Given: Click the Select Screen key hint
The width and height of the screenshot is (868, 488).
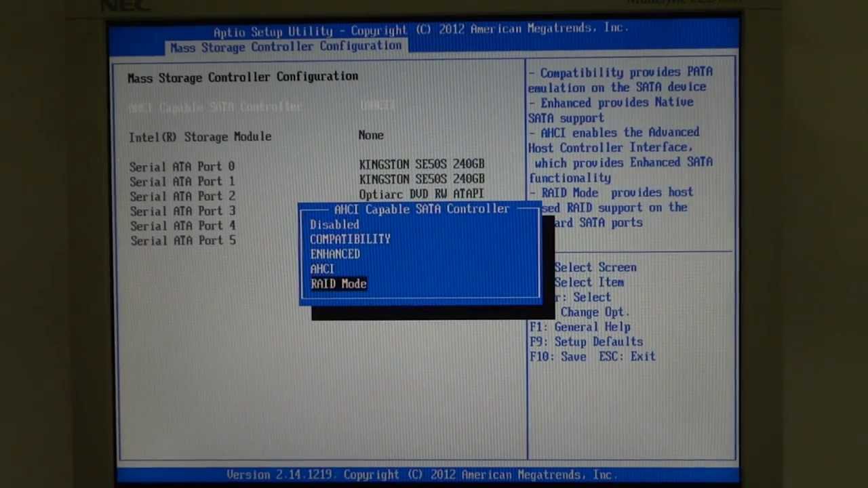Looking at the screenshot, I should coord(595,268).
